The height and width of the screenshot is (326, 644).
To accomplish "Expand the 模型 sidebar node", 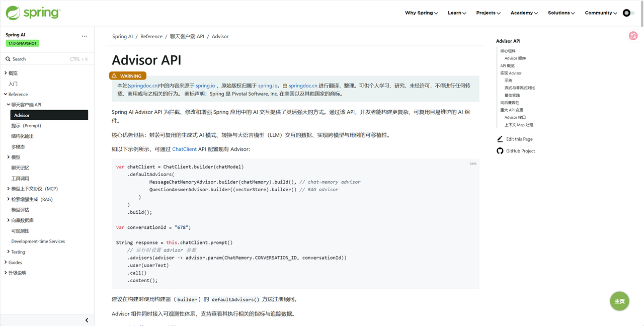I will (8, 157).
